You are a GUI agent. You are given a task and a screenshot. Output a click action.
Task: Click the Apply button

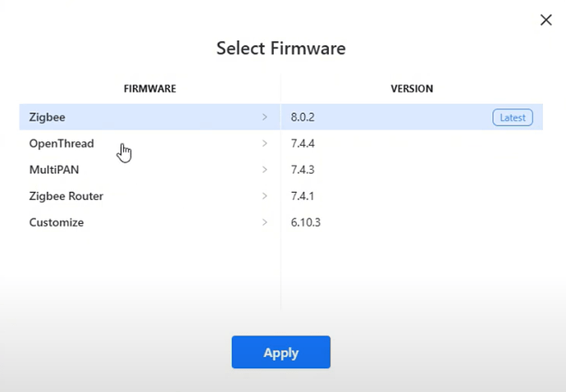[x=281, y=352]
